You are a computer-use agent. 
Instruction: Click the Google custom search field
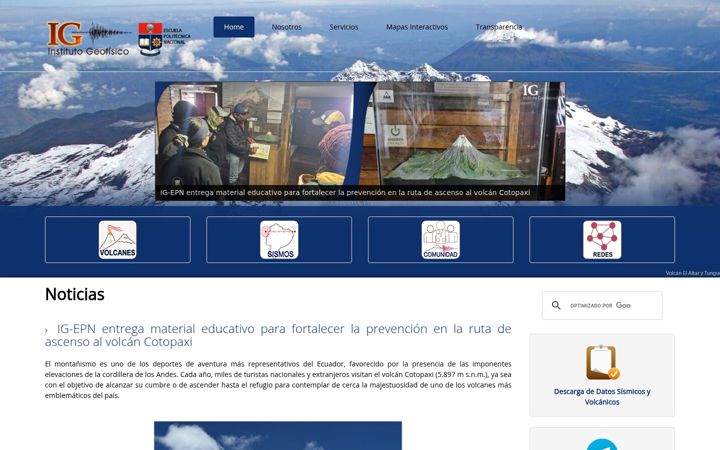[602, 305]
